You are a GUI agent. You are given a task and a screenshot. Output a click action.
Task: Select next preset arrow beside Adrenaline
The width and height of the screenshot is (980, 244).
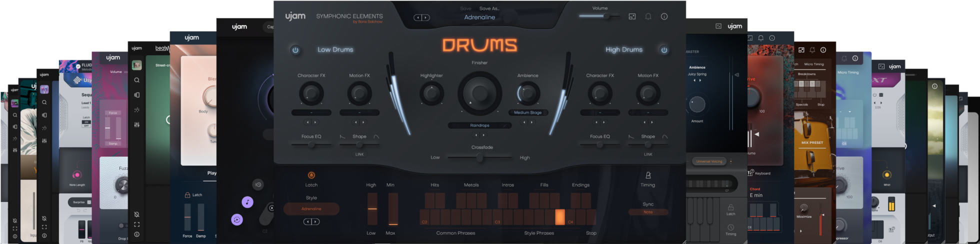(425, 17)
